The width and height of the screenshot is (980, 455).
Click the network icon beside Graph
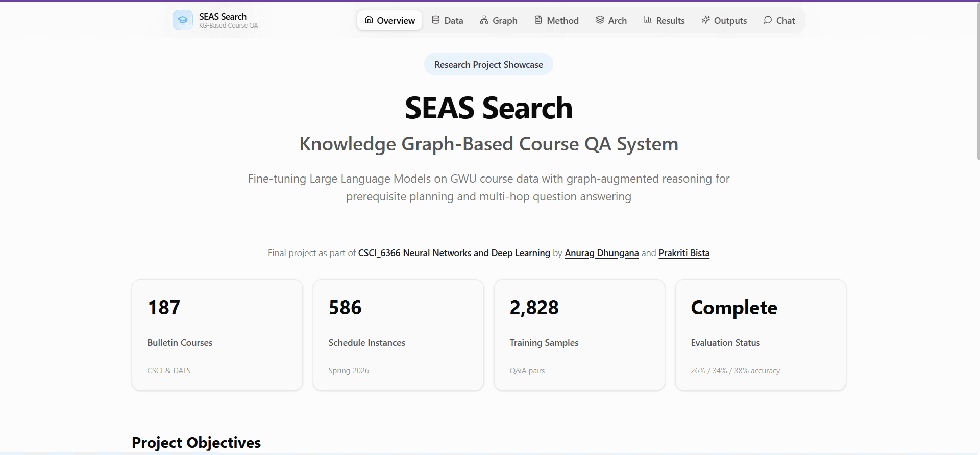[x=484, y=20]
